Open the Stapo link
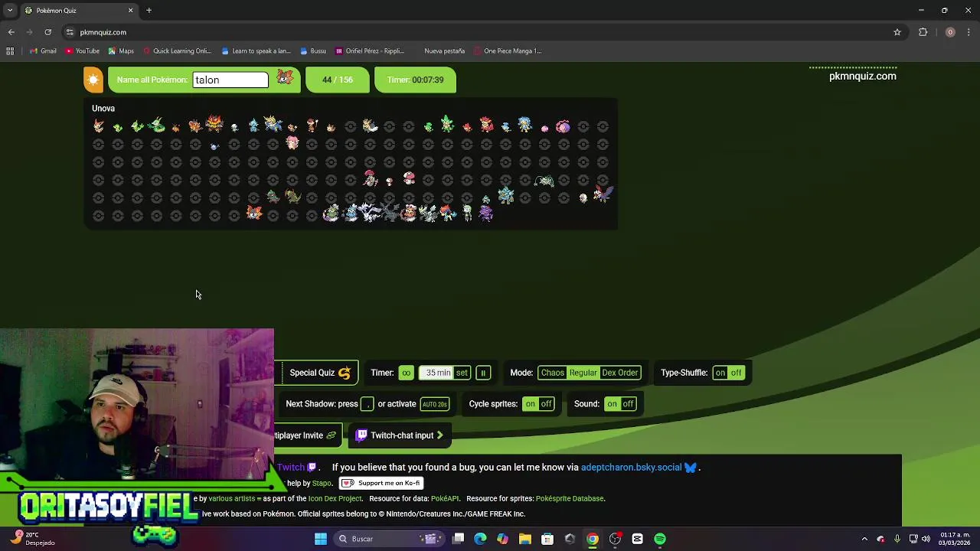 (x=322, y=483)
